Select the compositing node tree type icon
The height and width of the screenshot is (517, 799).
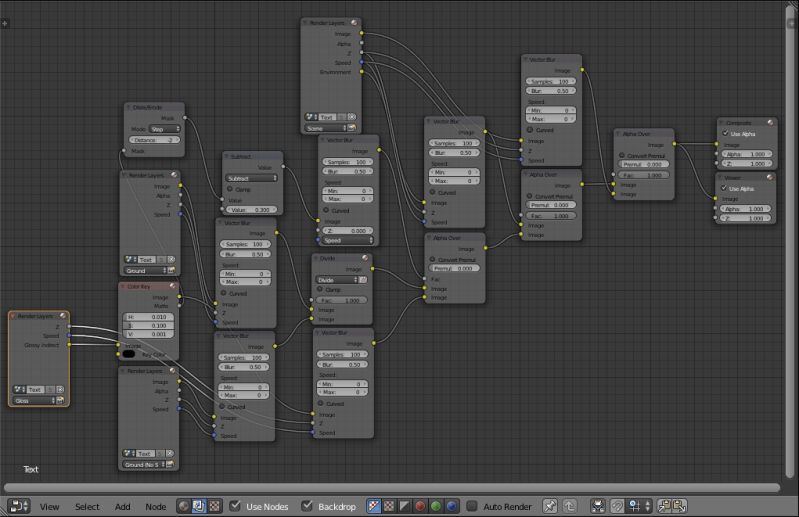[x=199, y=506]
